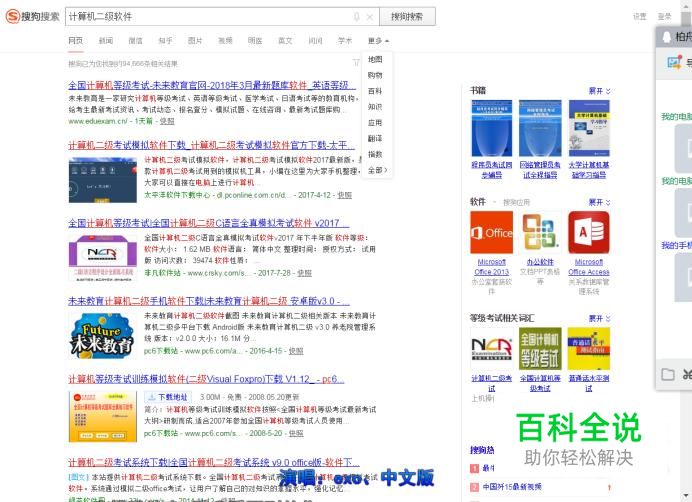Switch to the 微信 tab

click(x=135, y=41)
